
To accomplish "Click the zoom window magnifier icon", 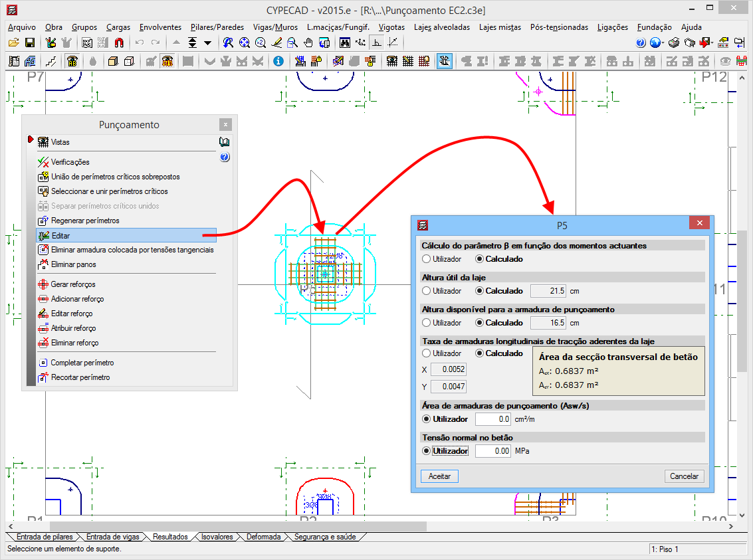I will 292,43.
